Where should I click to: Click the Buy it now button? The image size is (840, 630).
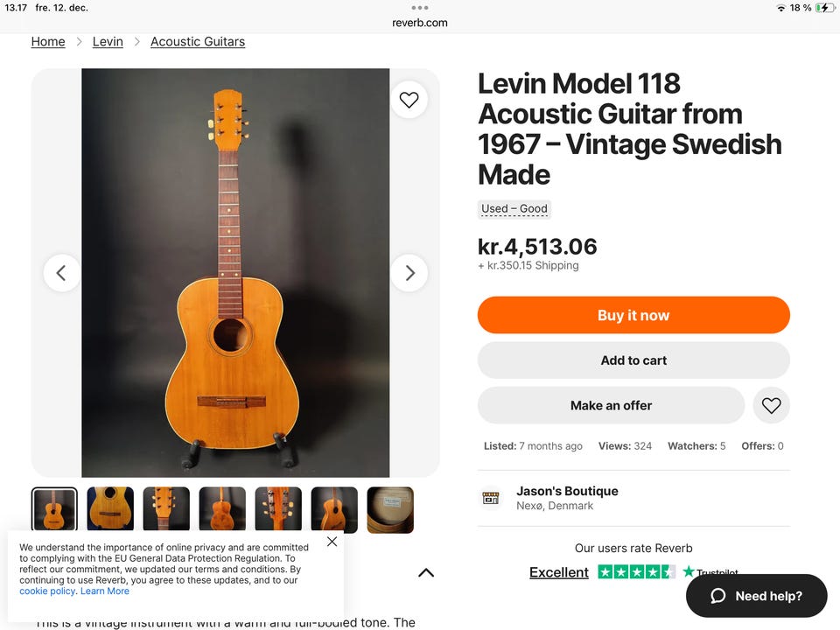[633, 315]
